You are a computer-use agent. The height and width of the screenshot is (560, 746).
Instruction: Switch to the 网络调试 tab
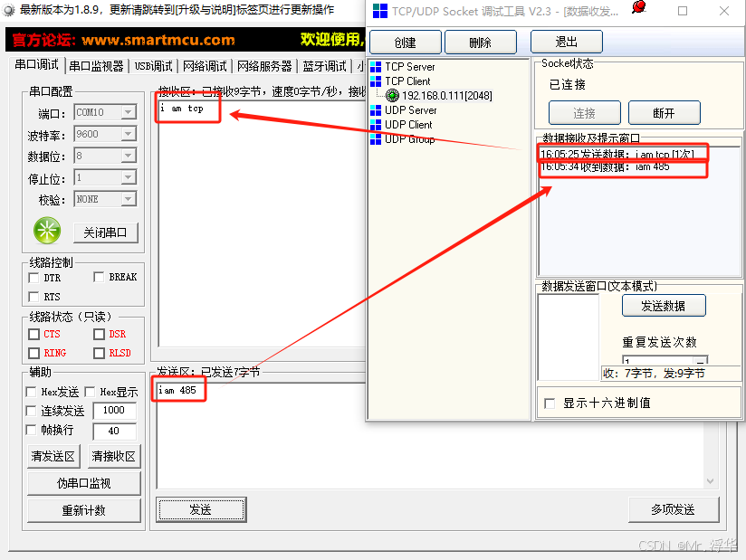(x=205, y=66)
